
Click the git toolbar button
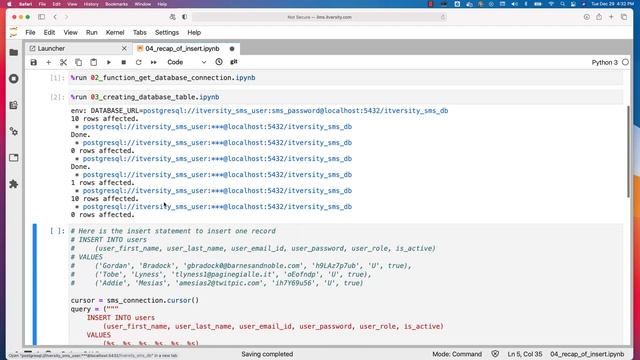pos(234,62)
